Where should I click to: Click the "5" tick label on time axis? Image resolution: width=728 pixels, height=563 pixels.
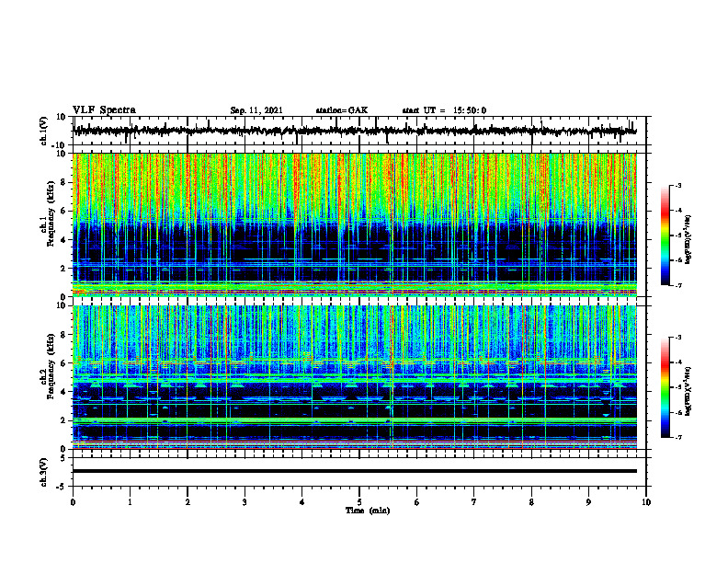point(359,502)
